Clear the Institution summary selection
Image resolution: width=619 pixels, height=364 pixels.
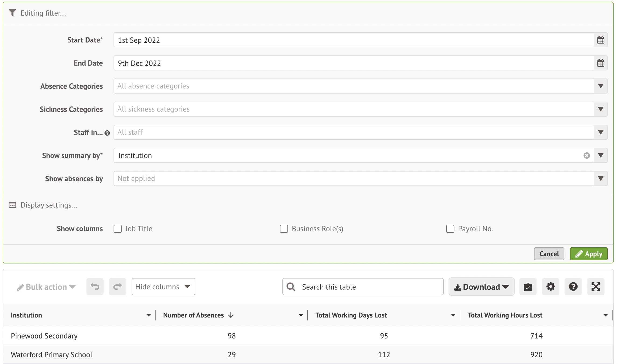(x=587, y=156)
